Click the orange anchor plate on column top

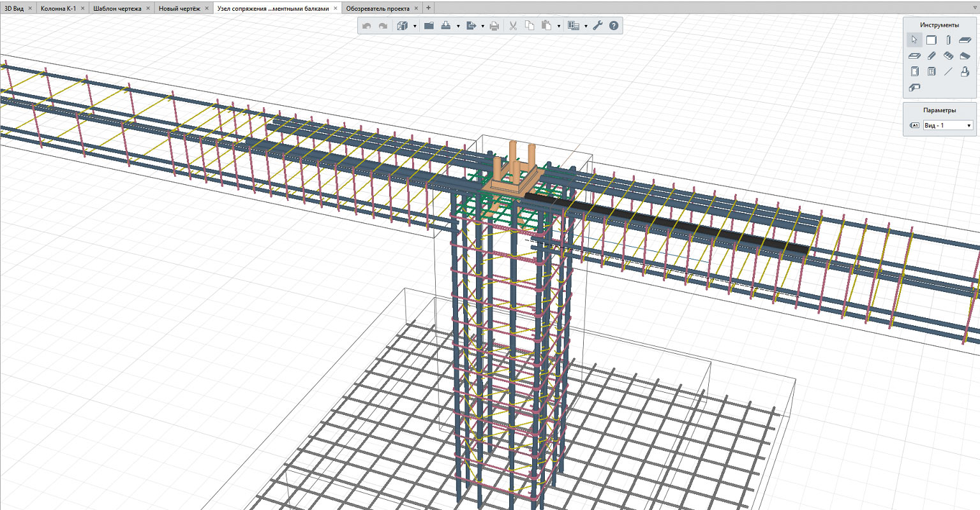514,187
